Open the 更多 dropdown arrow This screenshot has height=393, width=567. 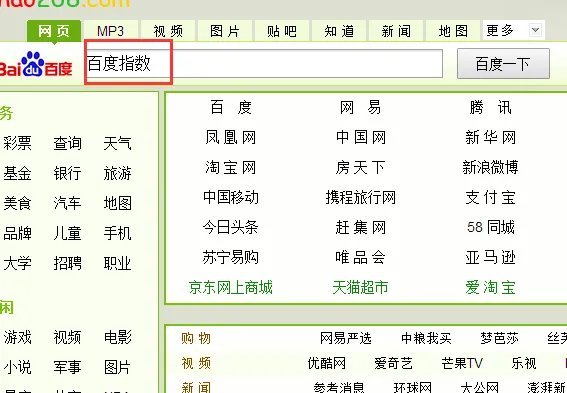pyautogui.click(x=536, y=30)
